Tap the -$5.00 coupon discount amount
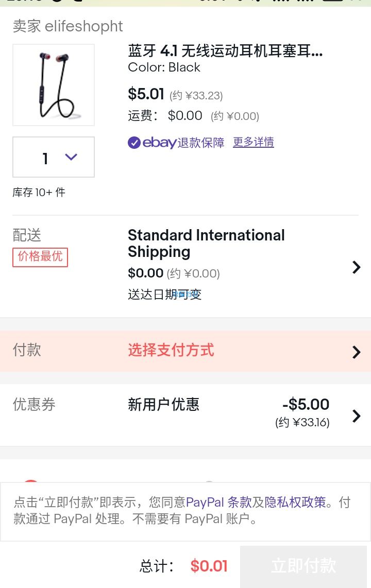371x588 pixels. [306, 404]
